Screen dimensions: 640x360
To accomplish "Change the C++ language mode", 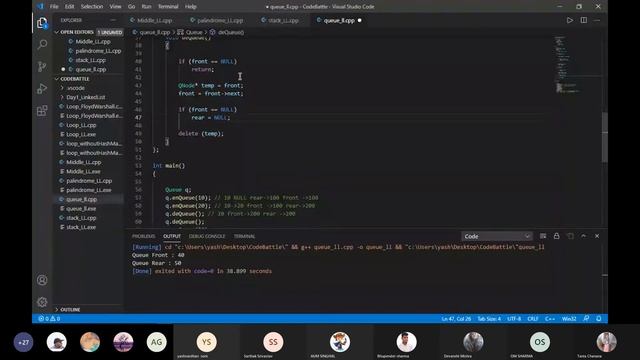I will click(x=550, y=318).
